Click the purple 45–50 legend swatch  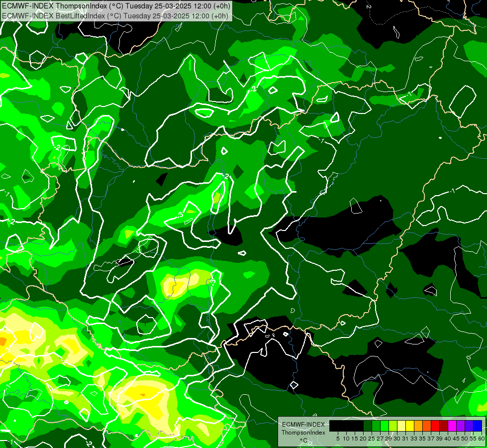point(461,426)
